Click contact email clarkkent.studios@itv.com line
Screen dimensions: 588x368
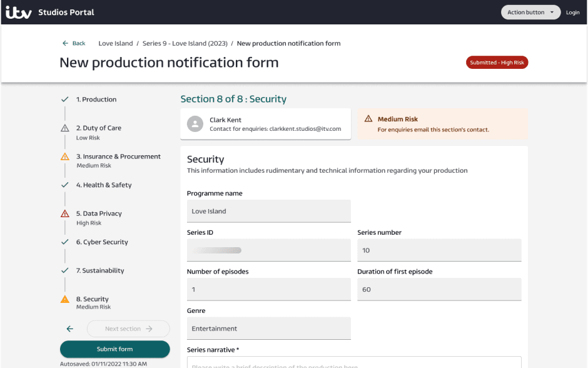click(275, 129)
